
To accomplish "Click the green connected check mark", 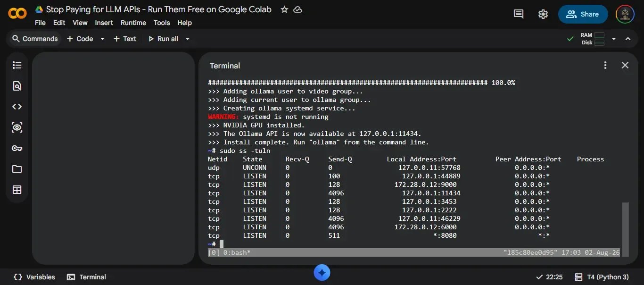I will tap(570, 39).
